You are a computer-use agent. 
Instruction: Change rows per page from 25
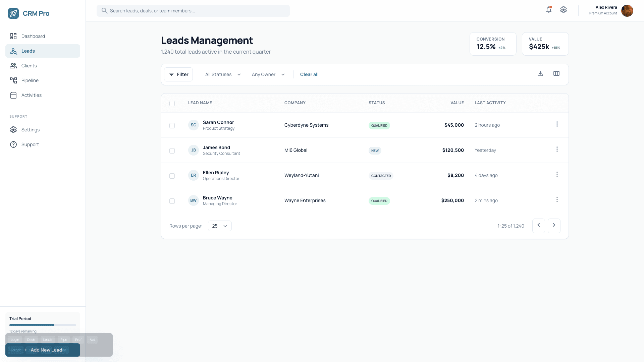click(219, 226)
